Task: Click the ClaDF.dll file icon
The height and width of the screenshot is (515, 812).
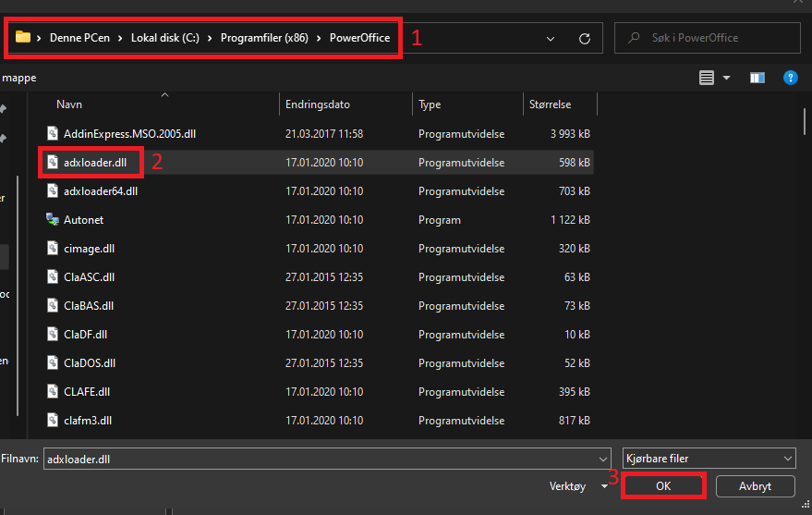Action: pos(53,334)
